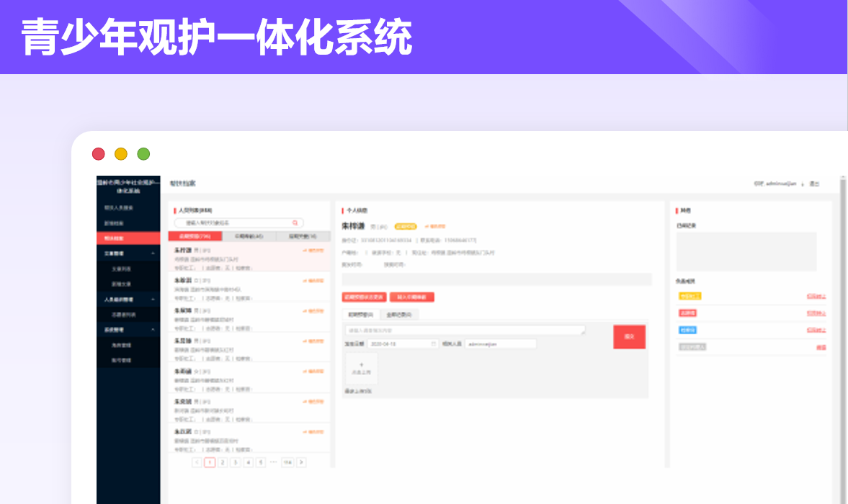Select page 5 in the pagination
The width and height of the screenshot is (848, 504).
[x=261, y=462]
